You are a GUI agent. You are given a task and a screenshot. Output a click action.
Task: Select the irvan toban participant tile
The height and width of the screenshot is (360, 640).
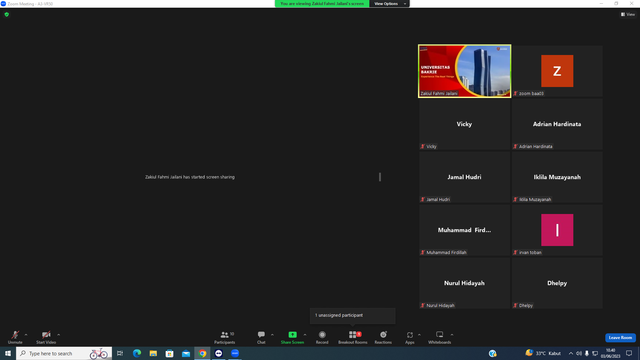(557, 230)
